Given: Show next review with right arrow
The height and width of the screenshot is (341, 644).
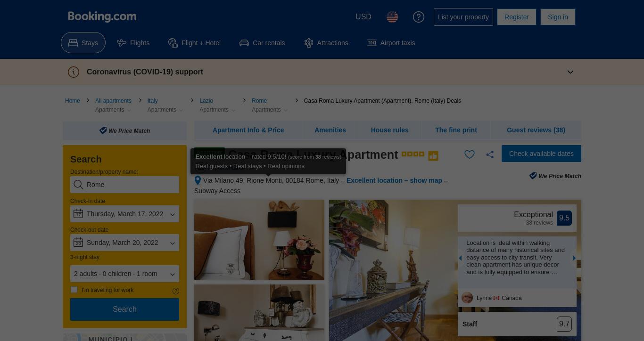Looking at the screenshot, I should click(574, 258).
